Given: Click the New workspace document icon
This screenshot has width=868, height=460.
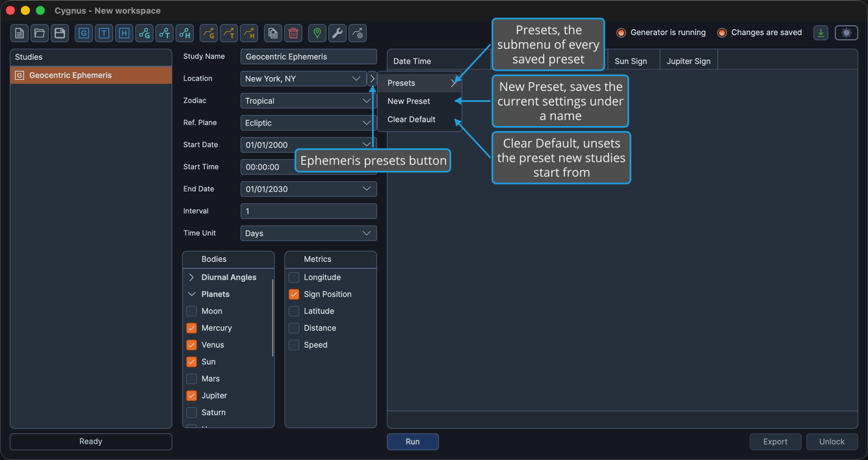Looking at the screenshot, I should click(20, 33).
